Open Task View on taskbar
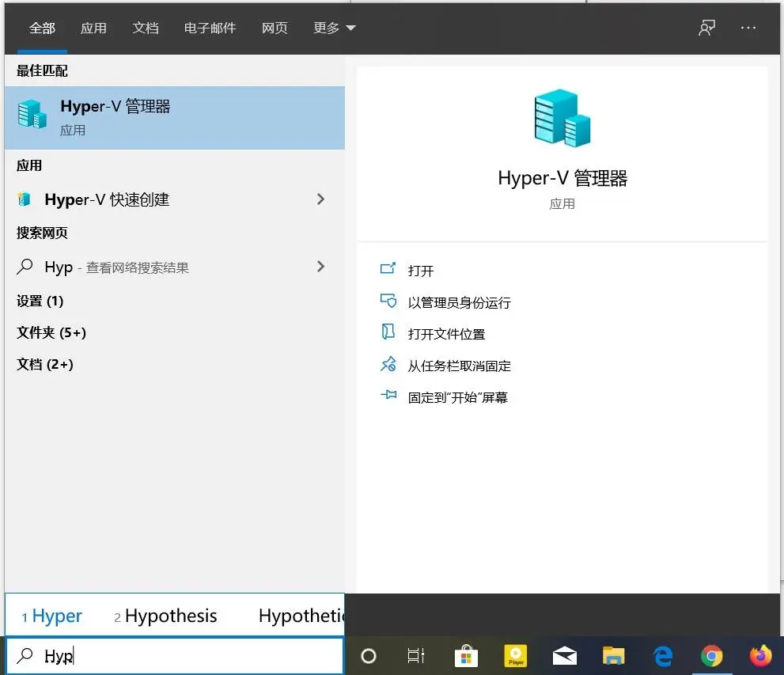This screenshot has width=784, height=675. [x=415, y=655]
